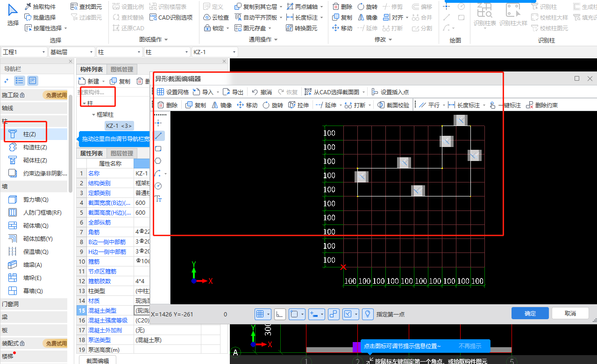Select the text tool in editor sidebar

point(158,199)
